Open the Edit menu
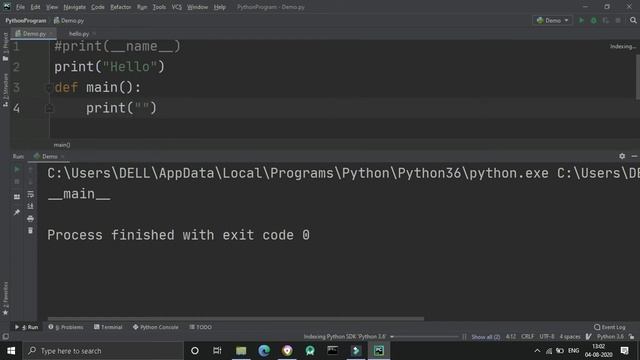Viewport: 640px width, 360px height. point(36,7)
